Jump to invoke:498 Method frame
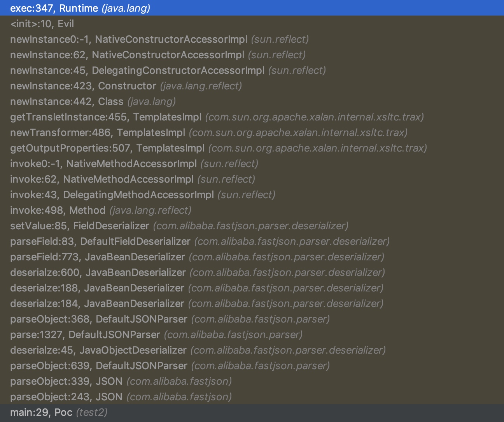Viewport: 504px width, 422px height. point(252,210)
